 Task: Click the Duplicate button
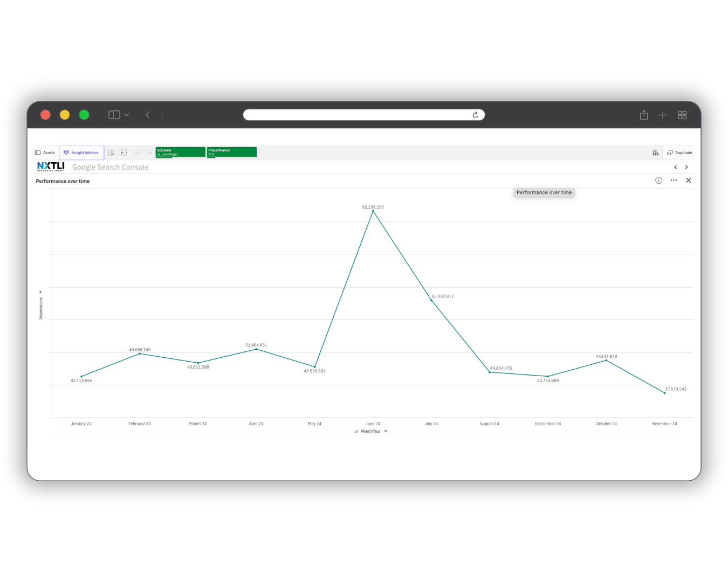679,153
